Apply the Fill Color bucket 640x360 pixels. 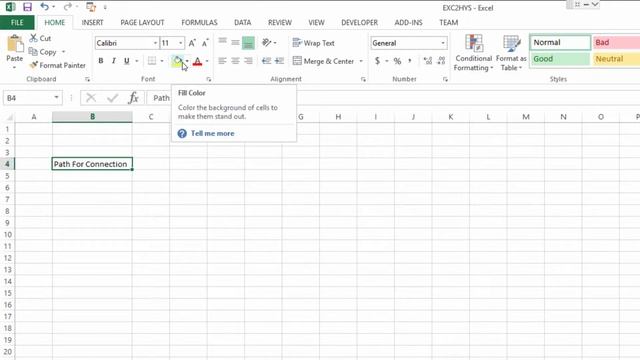tap(177, 61)
